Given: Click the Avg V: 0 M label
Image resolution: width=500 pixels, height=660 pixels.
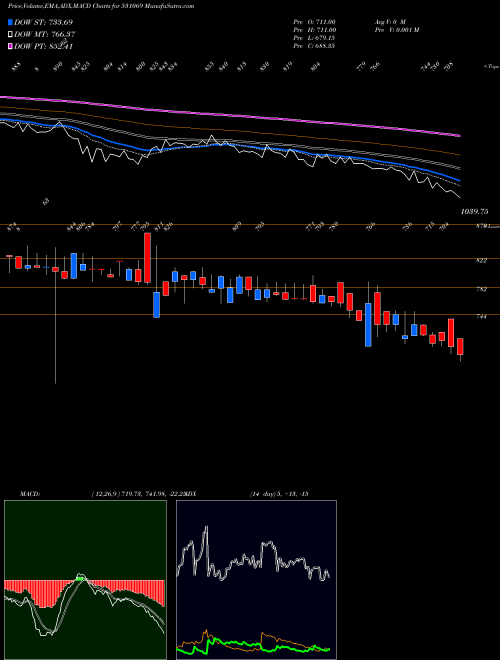Looking at the screenshot, I should [x=390, y=22].
